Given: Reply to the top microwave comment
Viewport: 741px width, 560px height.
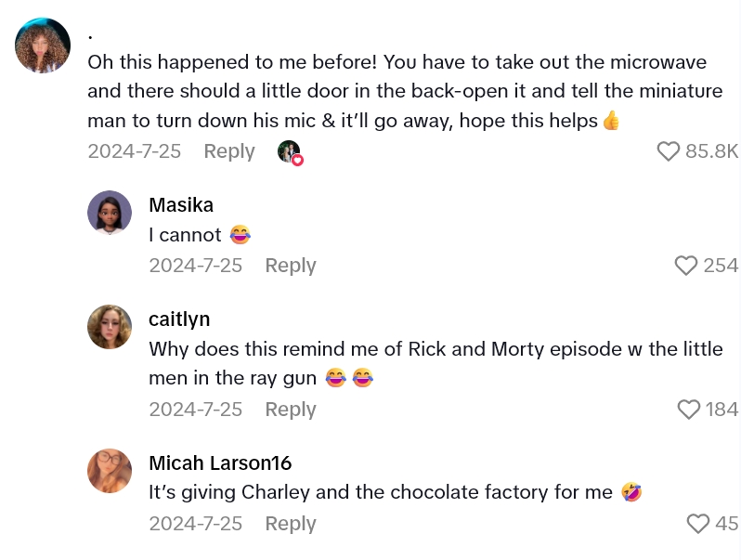Looking at the screenshot, I should [x=229, y=151].
